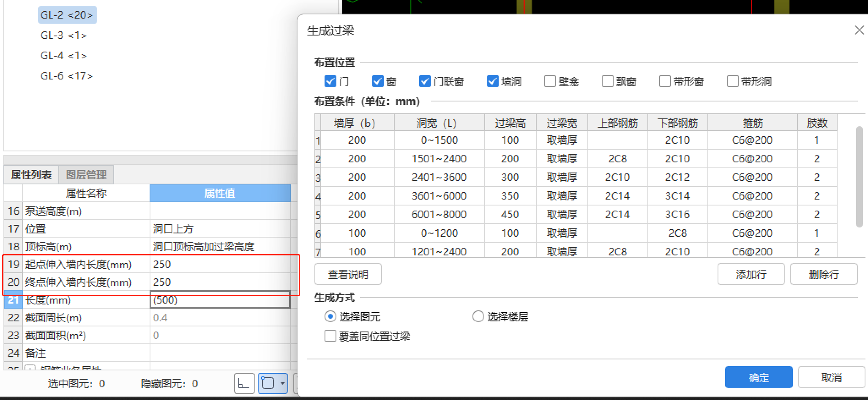
Task: Click 顶标高 value 洞口顶标高加过梁高度
Action: click(220, 247)
